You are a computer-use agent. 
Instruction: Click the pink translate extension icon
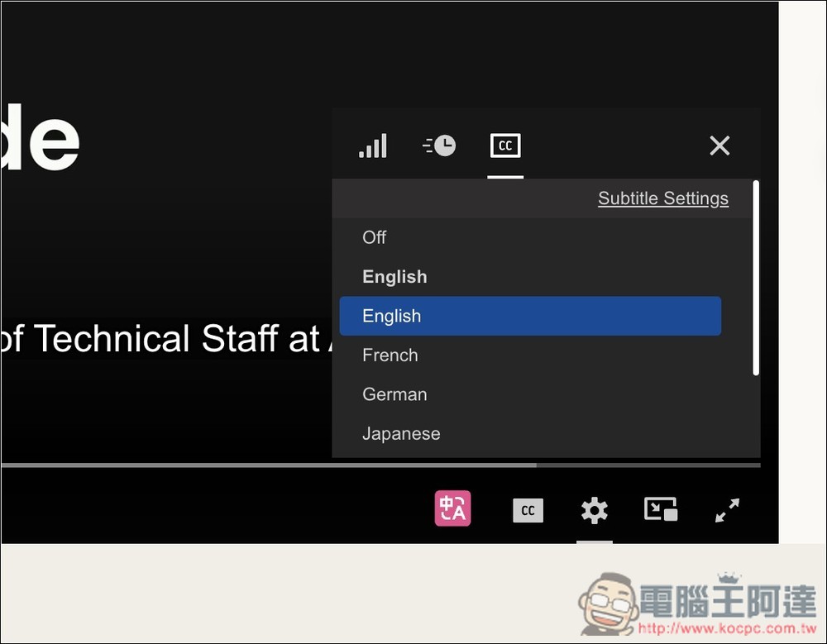coord(452,509)
